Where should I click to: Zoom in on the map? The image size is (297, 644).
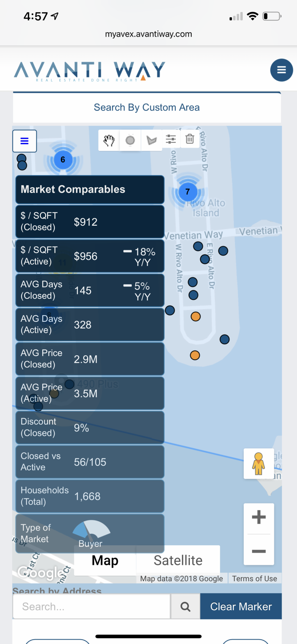point(259,517)
